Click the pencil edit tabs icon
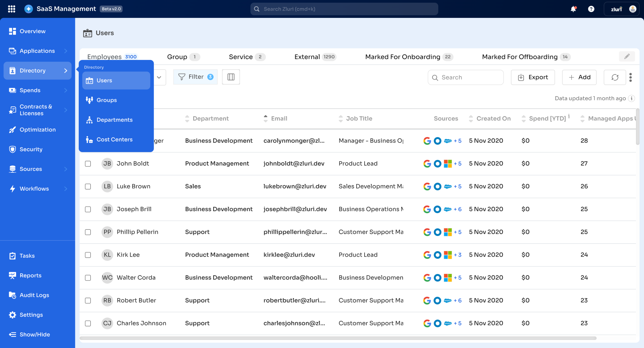 pyautogui.click(x=627, y=56)
